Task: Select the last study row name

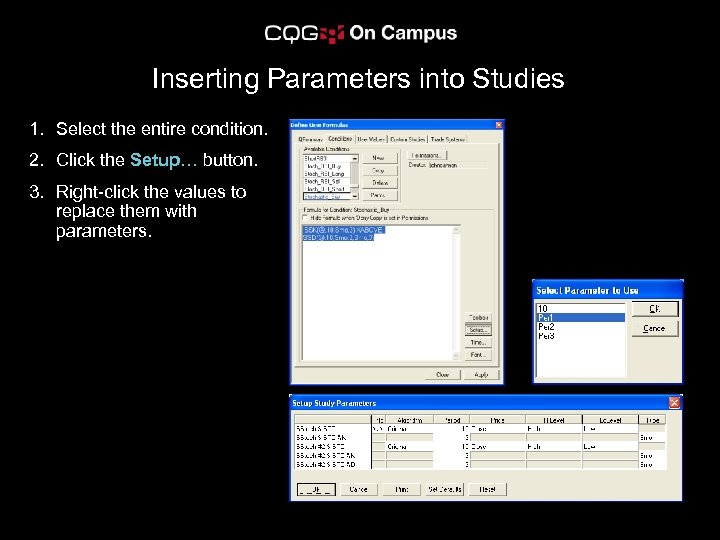Action: pyautogui.click(x=332, y=465)
